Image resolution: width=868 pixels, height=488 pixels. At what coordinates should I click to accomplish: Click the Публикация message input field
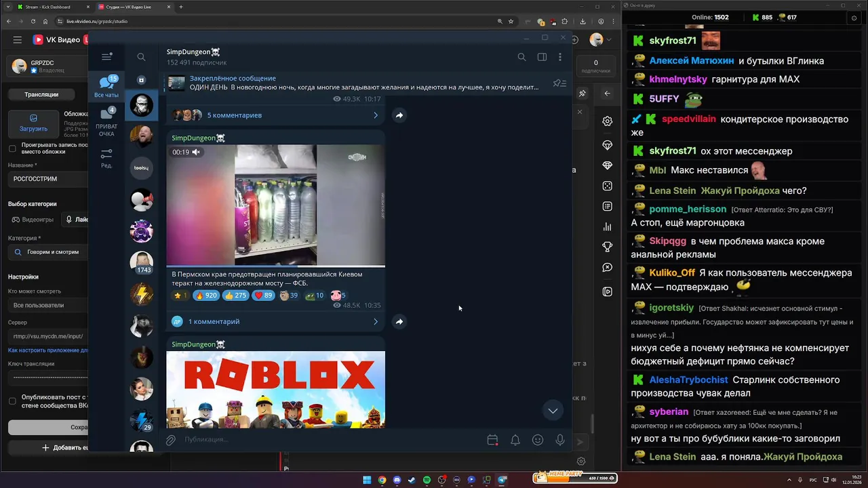click(x=332, y=440)
